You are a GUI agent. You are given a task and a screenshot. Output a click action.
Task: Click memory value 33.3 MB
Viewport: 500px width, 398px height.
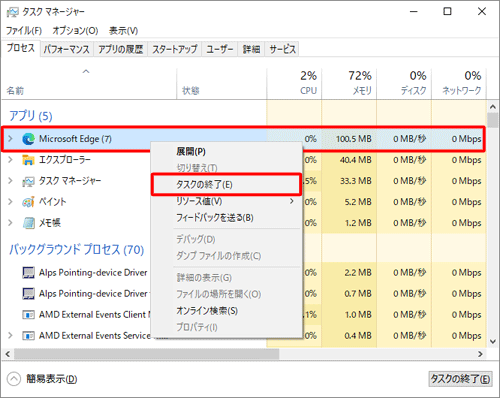pyautogui.click(x=356, y=181)
